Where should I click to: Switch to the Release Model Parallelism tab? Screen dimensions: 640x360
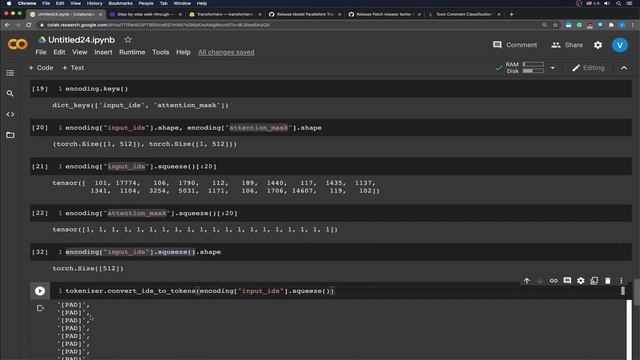point(305,14)
